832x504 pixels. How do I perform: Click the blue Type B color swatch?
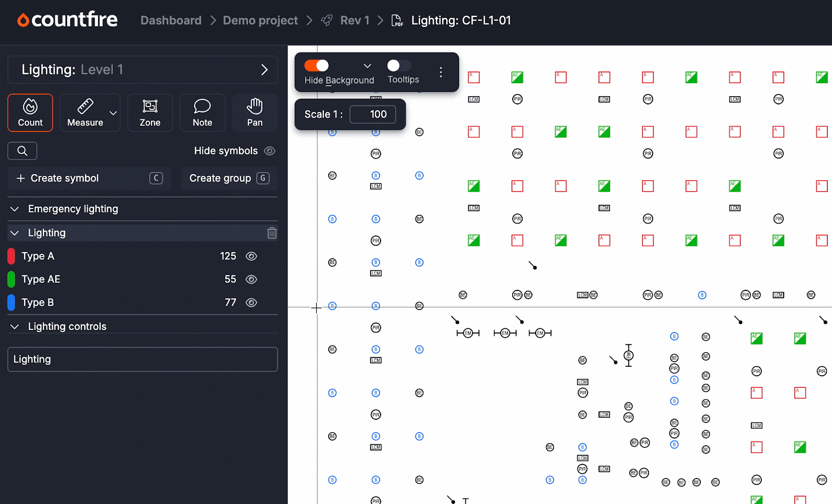click(11, 302)
